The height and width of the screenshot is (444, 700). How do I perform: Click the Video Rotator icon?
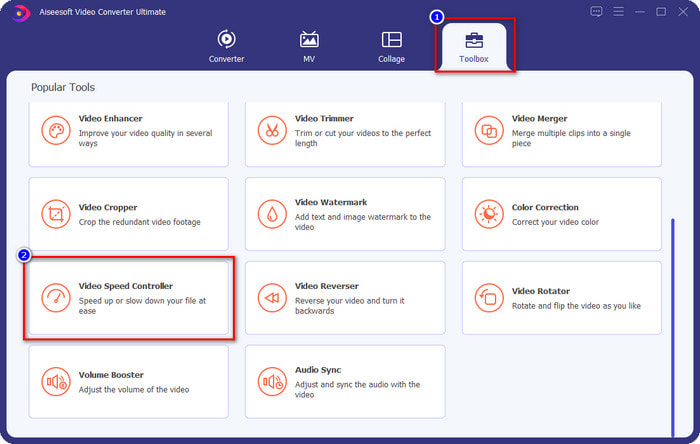488,298
